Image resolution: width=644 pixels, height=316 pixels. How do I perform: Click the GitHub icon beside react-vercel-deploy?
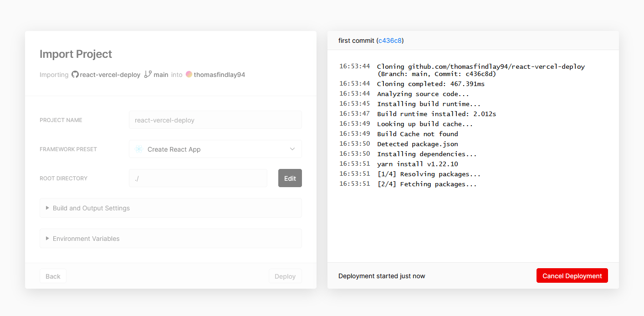pyautogui.click(x=75, y=74)
